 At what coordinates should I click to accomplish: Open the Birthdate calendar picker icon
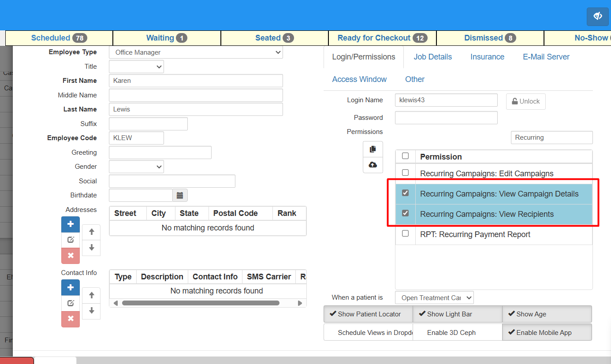[x=180, y=195]
